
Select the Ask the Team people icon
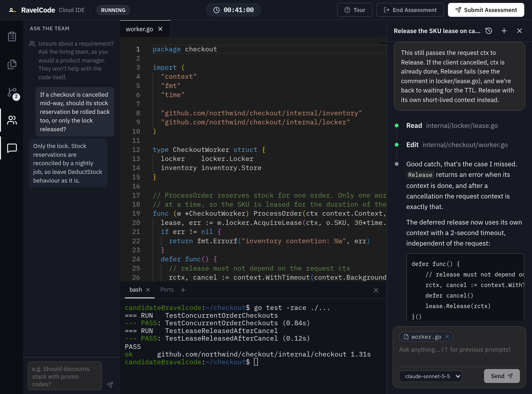click(12, 120)
